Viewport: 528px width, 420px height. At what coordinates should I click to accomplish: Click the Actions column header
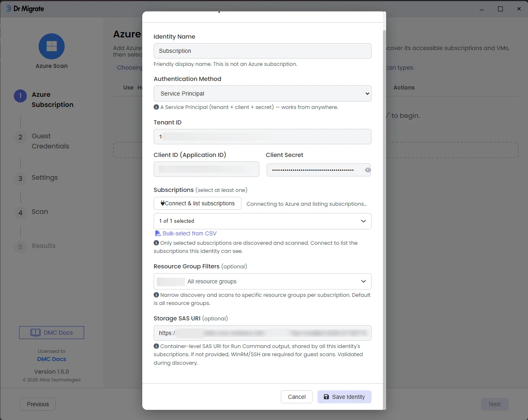[404, 87]
